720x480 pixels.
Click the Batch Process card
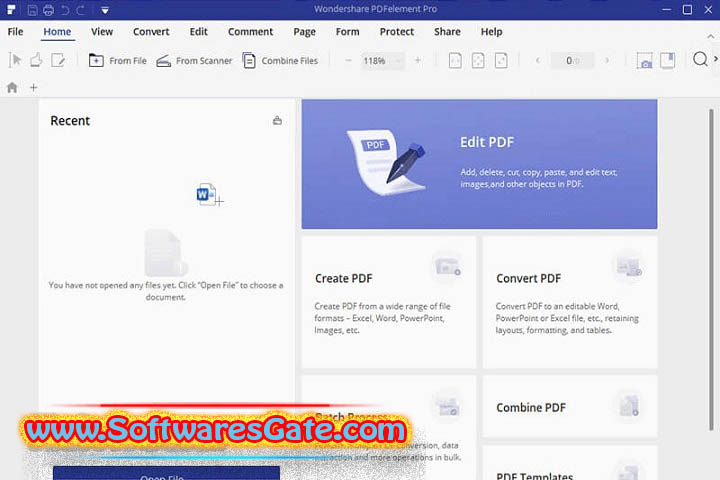click(x=389, y=427)
